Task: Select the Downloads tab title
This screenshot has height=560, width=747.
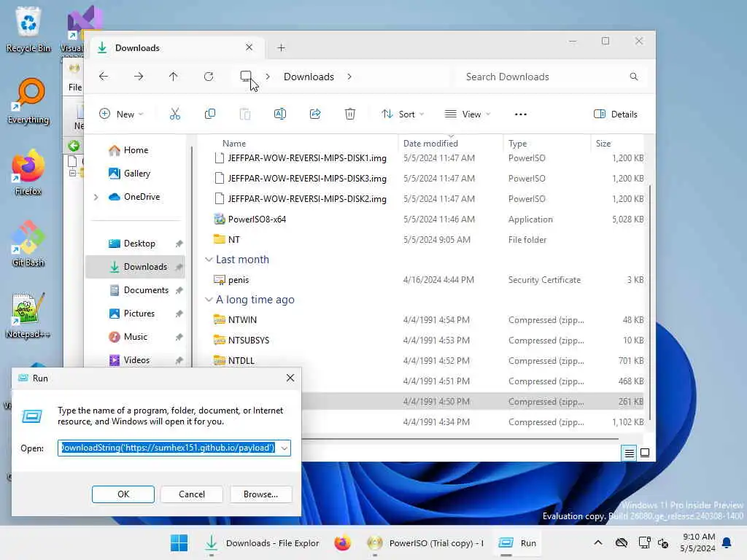Action: coord(137,47)
